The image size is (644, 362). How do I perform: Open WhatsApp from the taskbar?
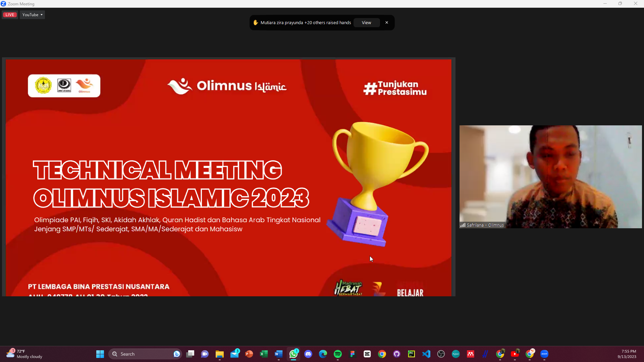pyautogui.click(x=293, y=354)
